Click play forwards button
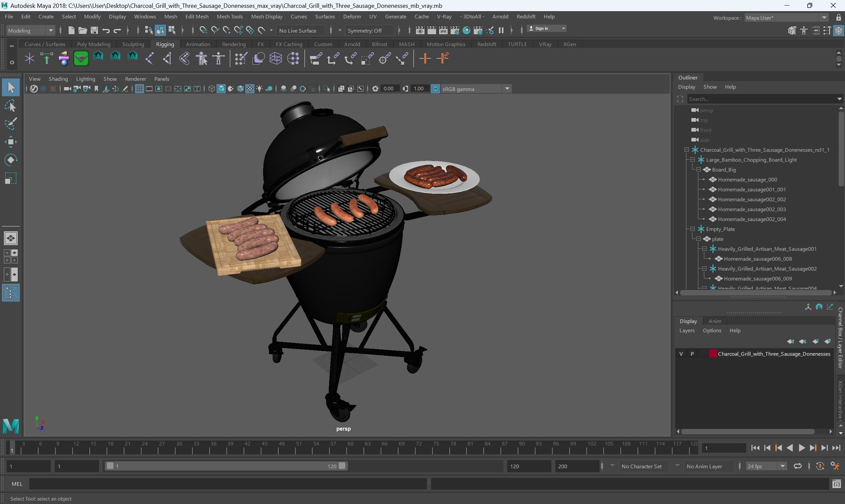 (802, 448)
